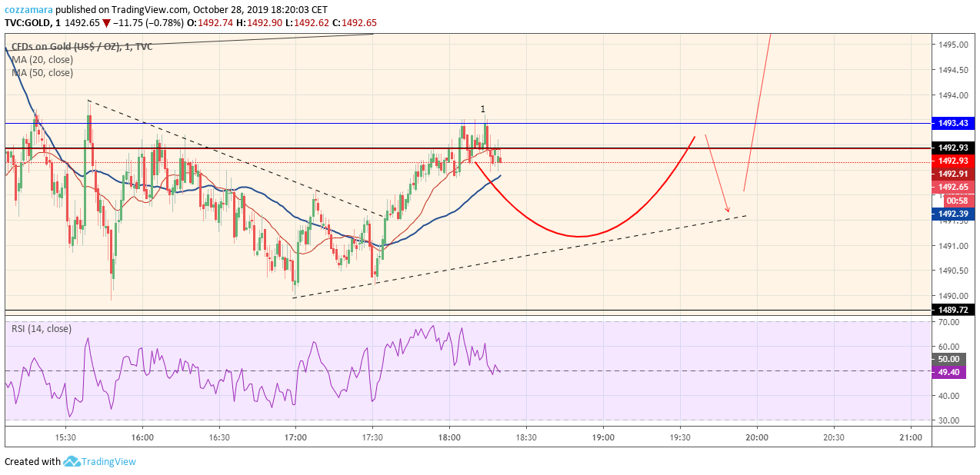Click the TradingView cloud logo icon
980x475 pixels.
(x=72, y=461)
